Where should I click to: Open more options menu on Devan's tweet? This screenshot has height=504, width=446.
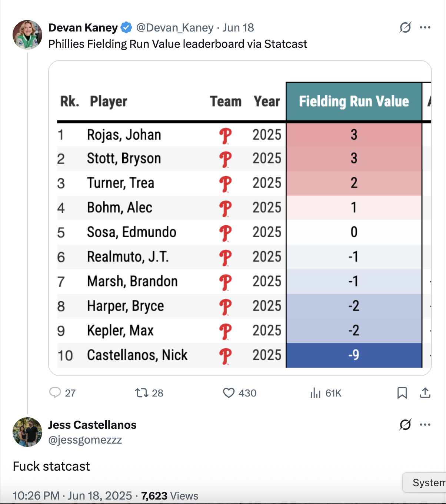[x=425, y=27]
